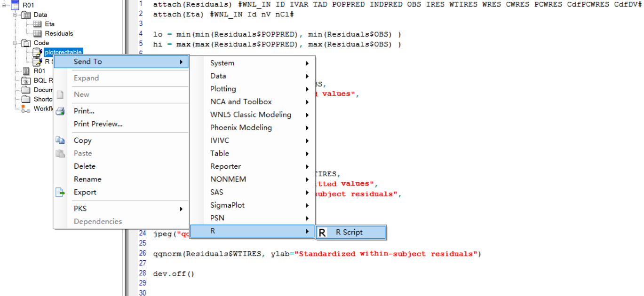Select the R entry in Send To list
Screen dimensions: 644x296
click(x=253, y=231)
